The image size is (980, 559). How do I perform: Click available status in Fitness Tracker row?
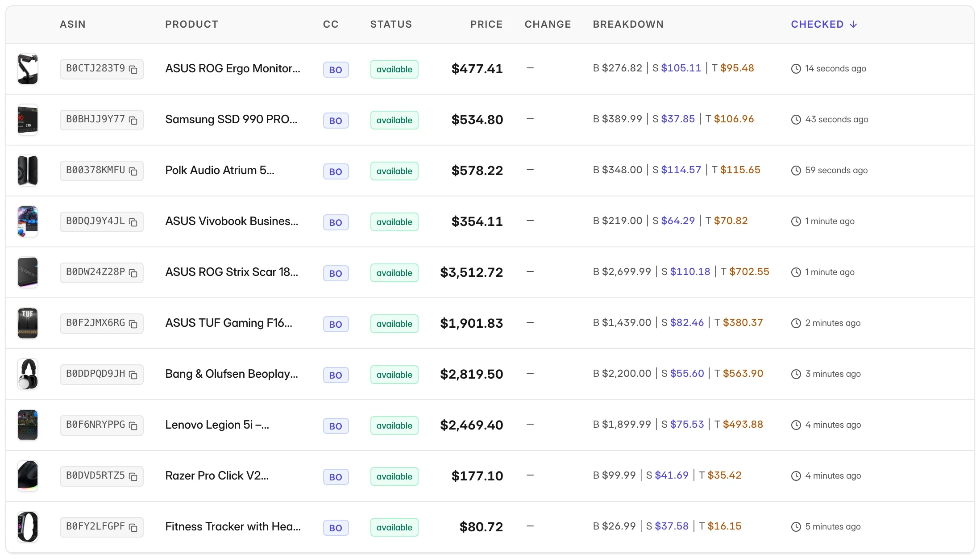pyautogui.click(x=394, y=527)
